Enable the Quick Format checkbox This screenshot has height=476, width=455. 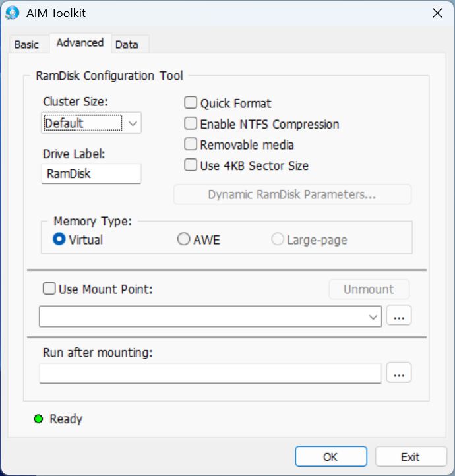191,103
